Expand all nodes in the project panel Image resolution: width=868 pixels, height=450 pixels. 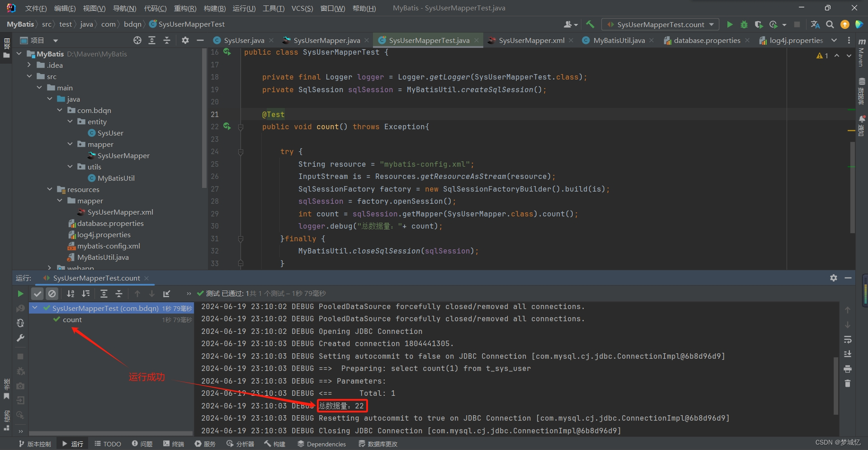pyautogui.click(x=152, y=40)
